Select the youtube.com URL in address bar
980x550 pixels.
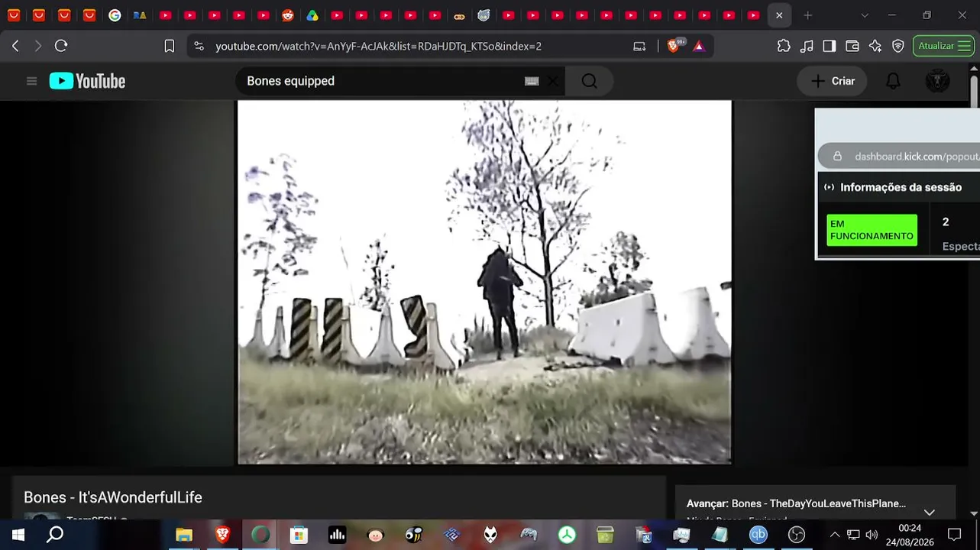pos(378,46)
